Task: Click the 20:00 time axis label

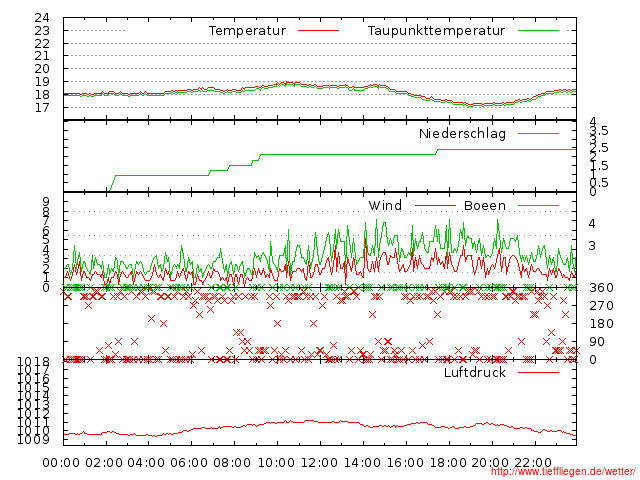Action: click(x=490, y=463)
